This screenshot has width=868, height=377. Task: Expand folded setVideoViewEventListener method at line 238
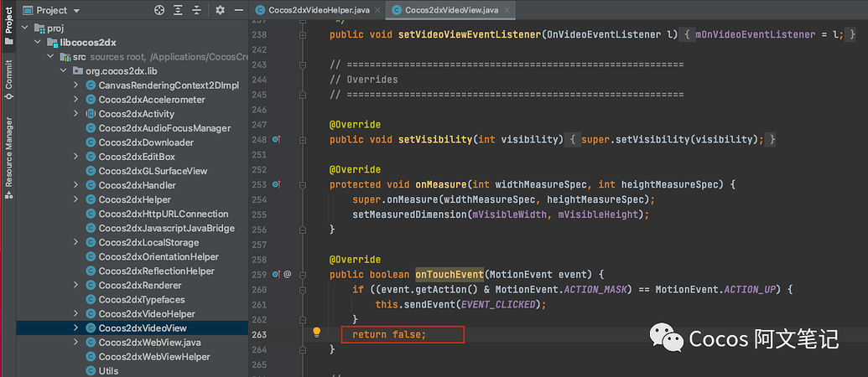[x=304, y=34]
